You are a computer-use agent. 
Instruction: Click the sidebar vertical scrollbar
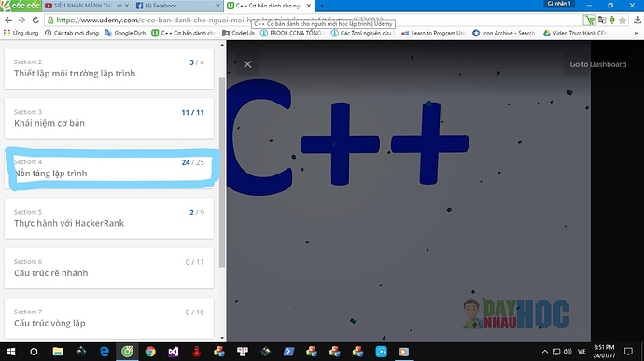click(x=222, y=173)
